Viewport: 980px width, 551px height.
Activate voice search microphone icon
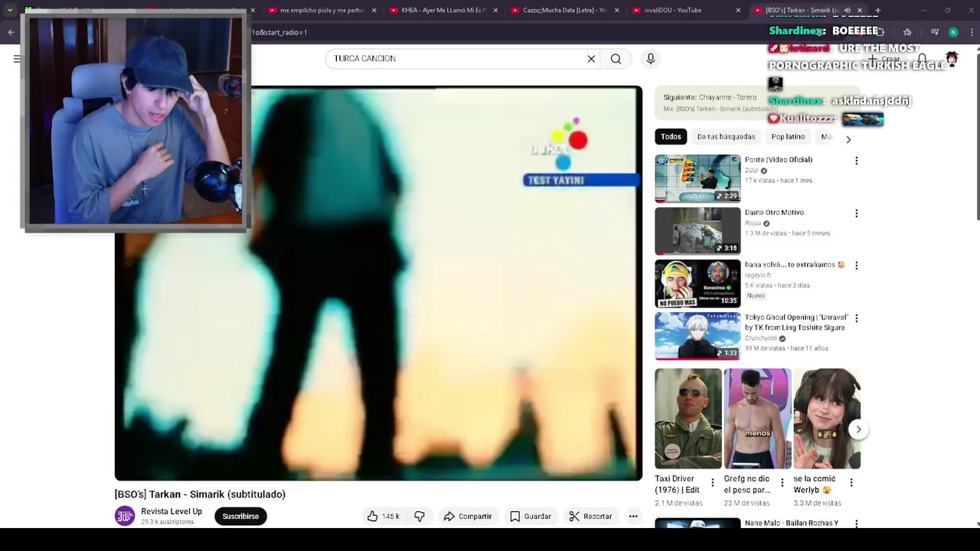[x=651, y=59]
